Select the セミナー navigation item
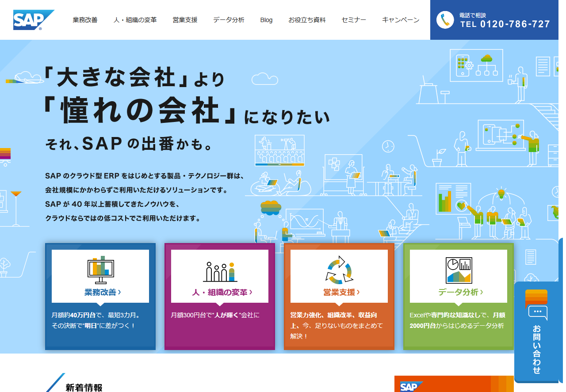 tap(354, 20)
